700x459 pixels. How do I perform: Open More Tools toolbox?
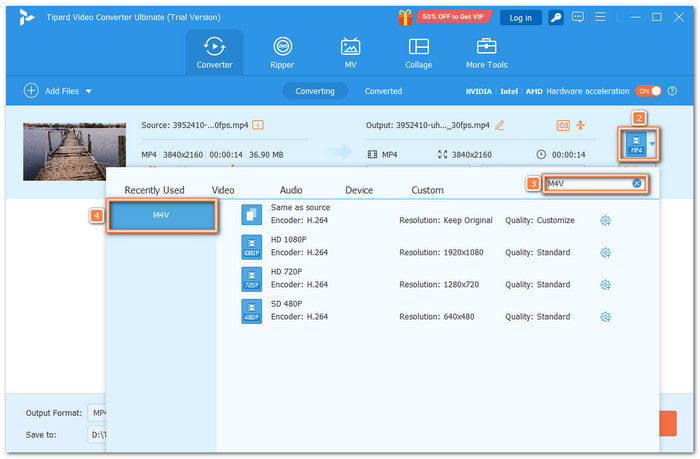pyautogui.click(x=487, y=53)
